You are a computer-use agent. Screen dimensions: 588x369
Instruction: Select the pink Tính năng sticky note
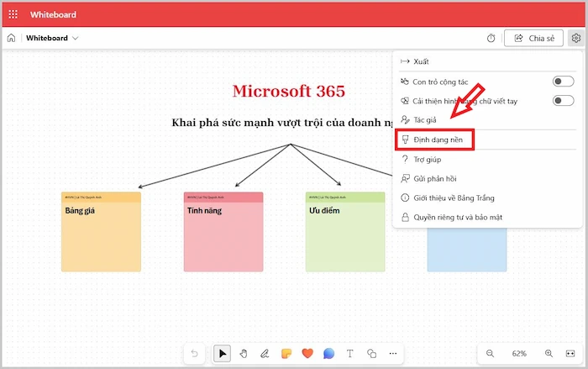223,232
